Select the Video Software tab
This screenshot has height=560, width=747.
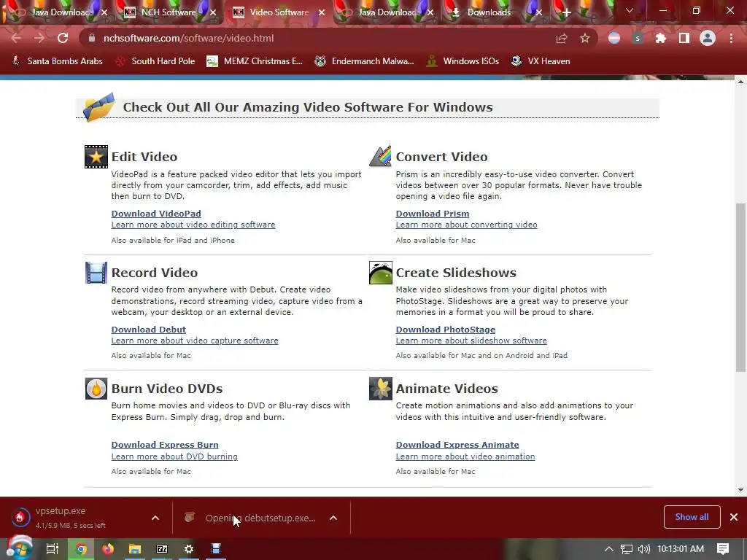point(279,12)
